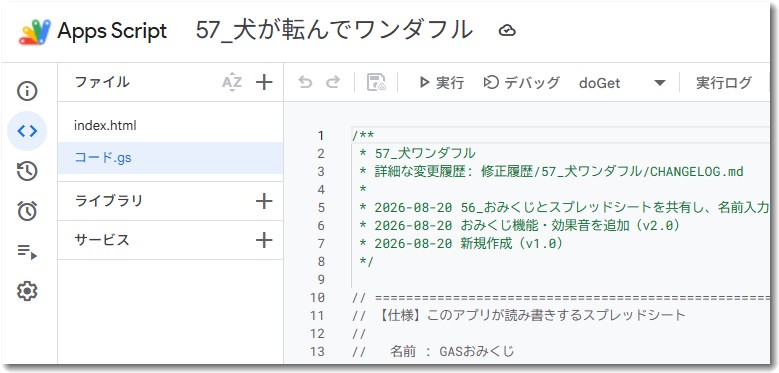The height and width of the screenshot is (373, 779).
Task: Click the サービス section header
Action: pyautogui.click(x=102, y=240)
